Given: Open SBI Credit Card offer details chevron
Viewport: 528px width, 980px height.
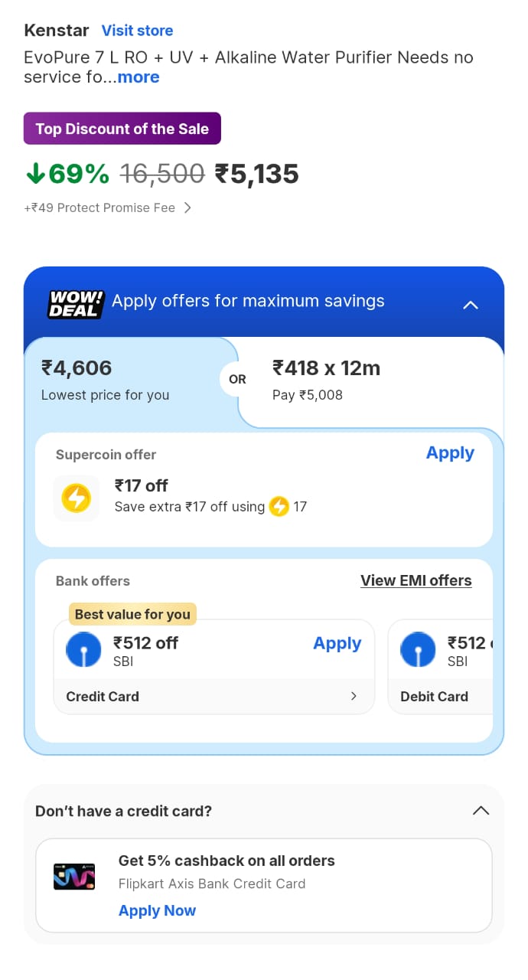Looking at the screenshot, I should 353,696.
